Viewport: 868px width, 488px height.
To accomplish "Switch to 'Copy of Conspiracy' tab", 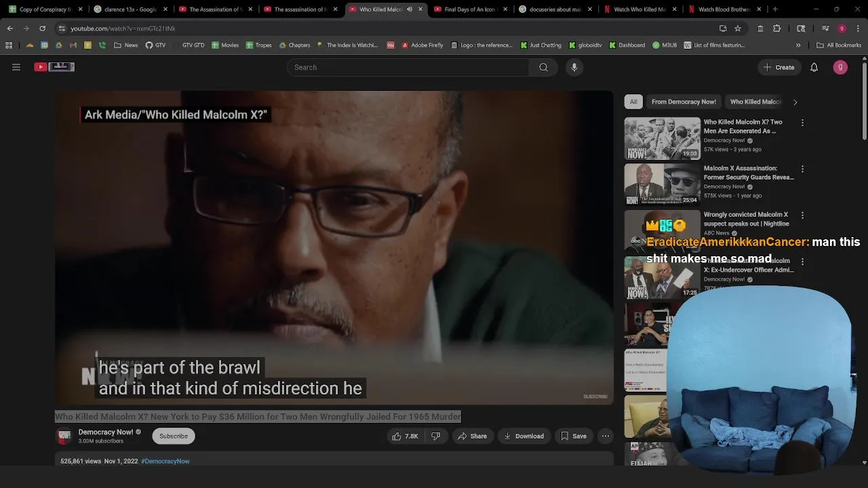I will (x=45, y=9).
